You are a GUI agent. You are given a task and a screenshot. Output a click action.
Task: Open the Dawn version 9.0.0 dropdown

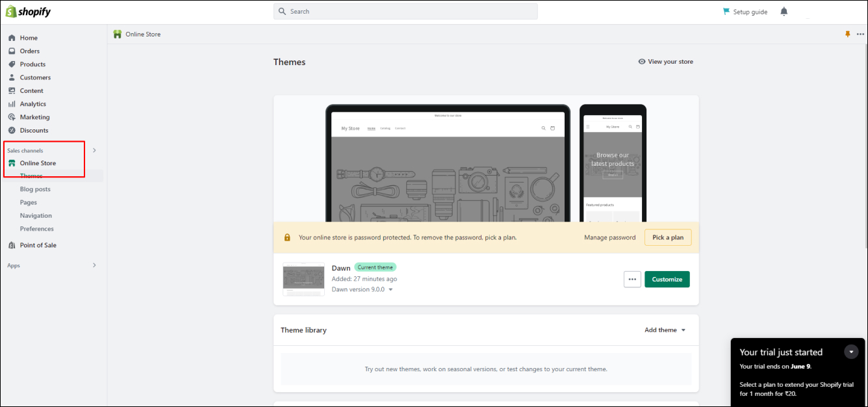[x=363, y=289]
